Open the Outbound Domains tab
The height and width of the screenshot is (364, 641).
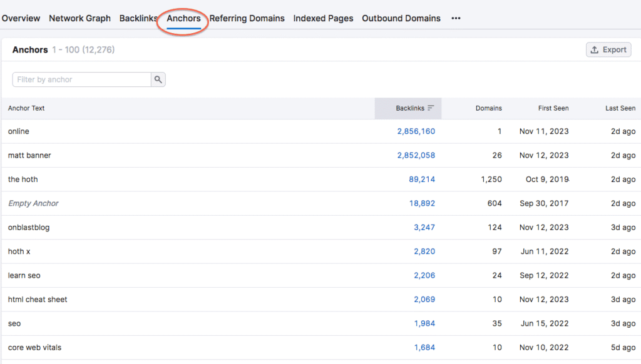pos(401,19)
